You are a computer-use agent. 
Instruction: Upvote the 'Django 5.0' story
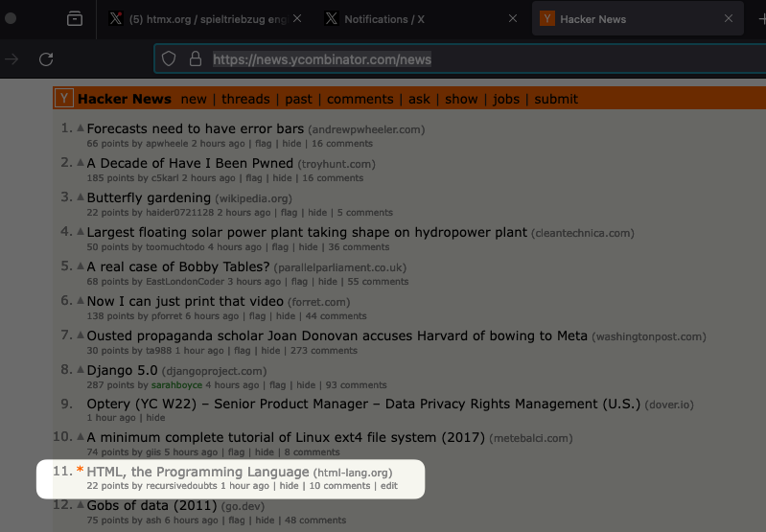[81, 369]
